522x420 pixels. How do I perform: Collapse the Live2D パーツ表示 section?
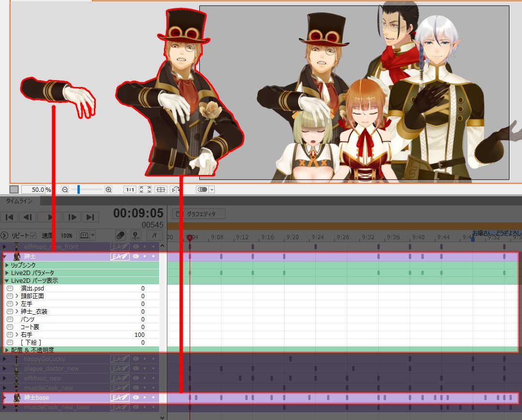click(7, 281)
